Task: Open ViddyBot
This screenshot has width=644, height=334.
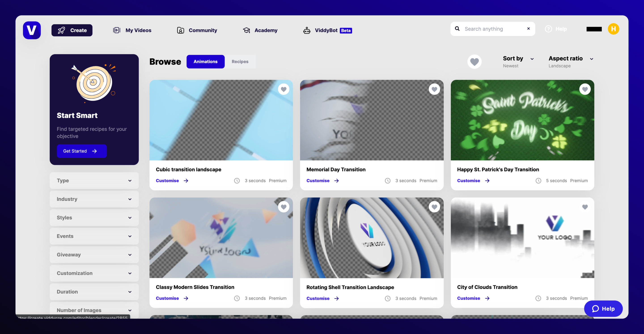Action: coord(327,30)
